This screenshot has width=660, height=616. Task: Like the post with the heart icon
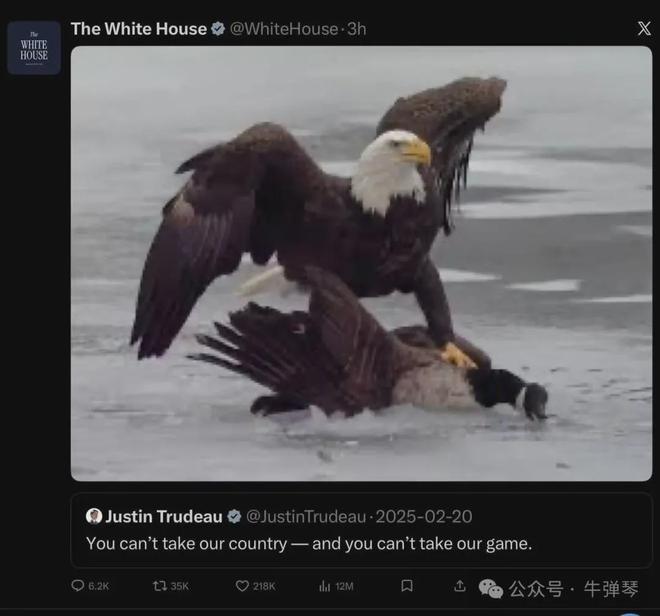coord(242,586)
